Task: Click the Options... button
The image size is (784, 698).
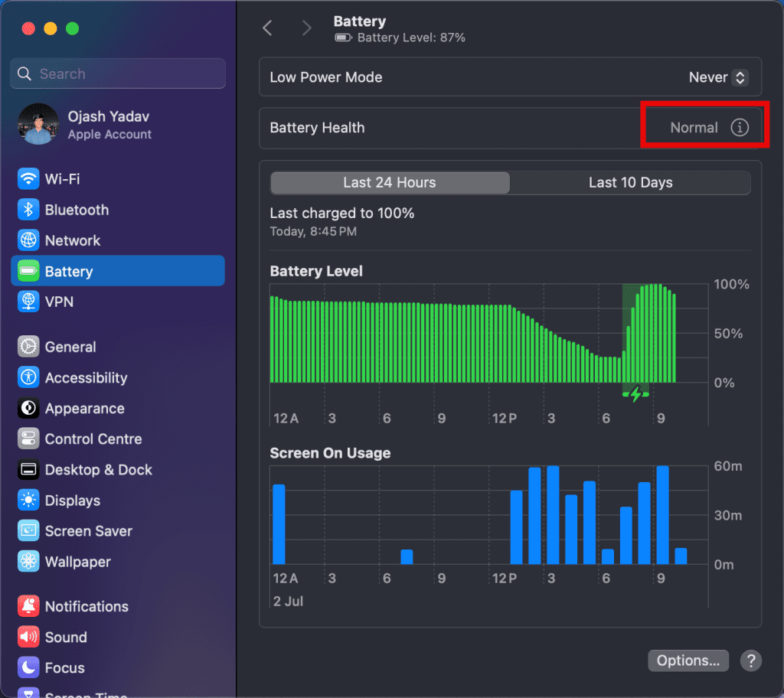Action: pos(688,660)
